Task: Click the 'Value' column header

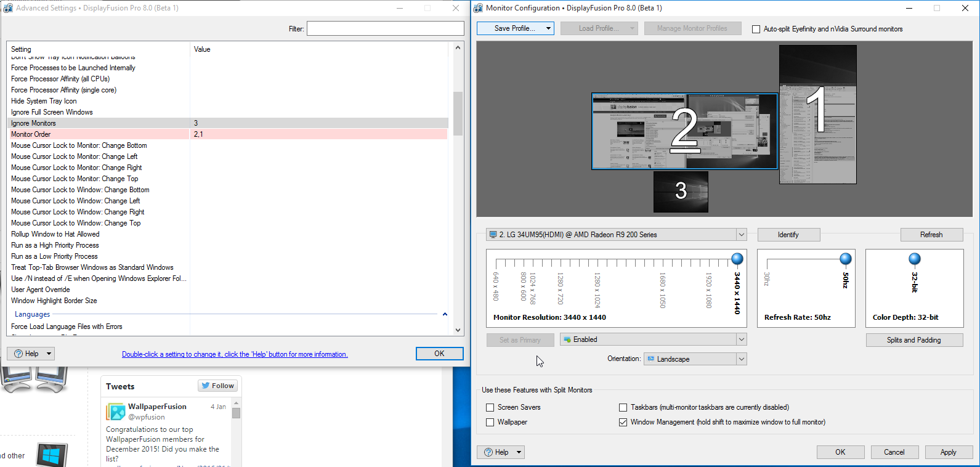Action: point(319,49)
